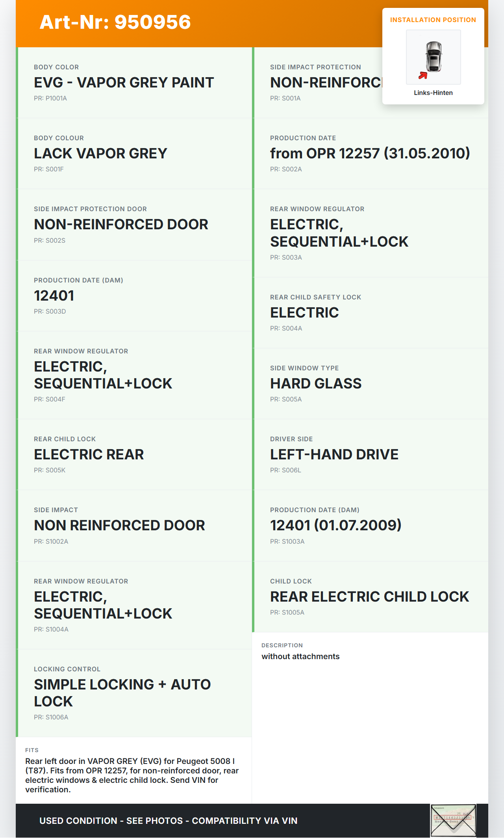Click the SIMPLE LOCKING + AUTO LOCK entry
504x838 pixels.
[x=122, y=693]
